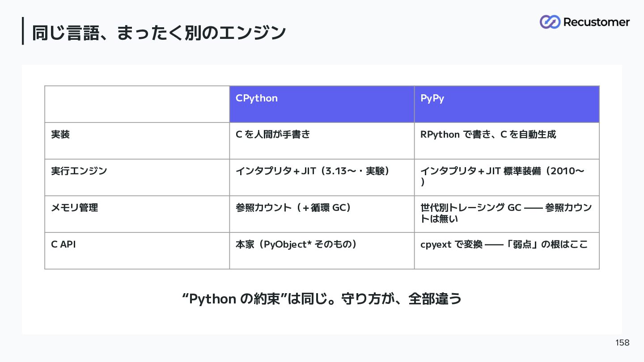Click the summary line '“Python の約束”は同じ'
644x362 pixels.
pyautogui.click(x=254, y=299)
